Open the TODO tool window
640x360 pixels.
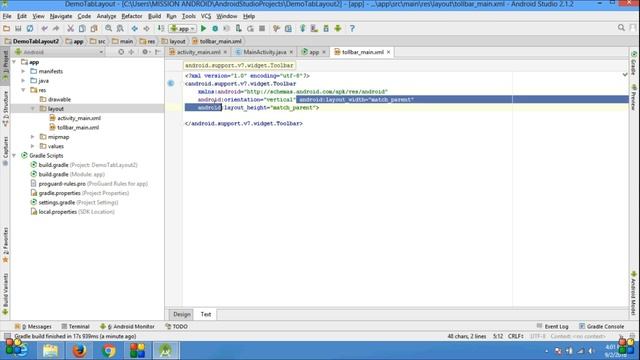(x=176, y=327)
